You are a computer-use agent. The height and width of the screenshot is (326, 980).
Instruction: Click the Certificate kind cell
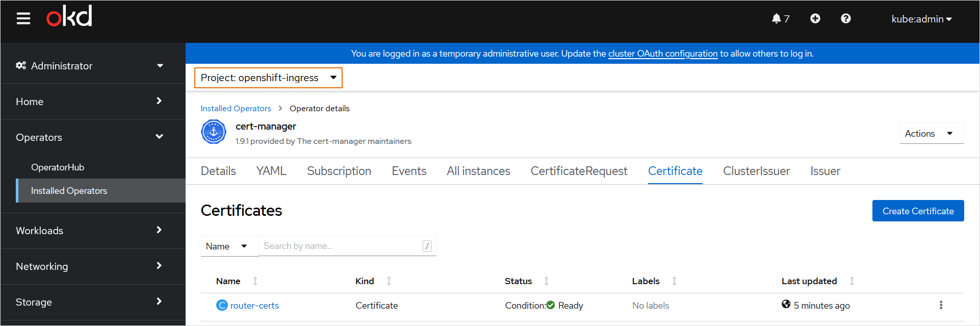[376, 305]
